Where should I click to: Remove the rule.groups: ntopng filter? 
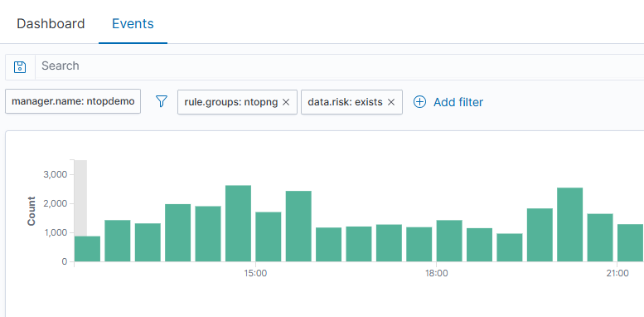[x=286, y=102]
